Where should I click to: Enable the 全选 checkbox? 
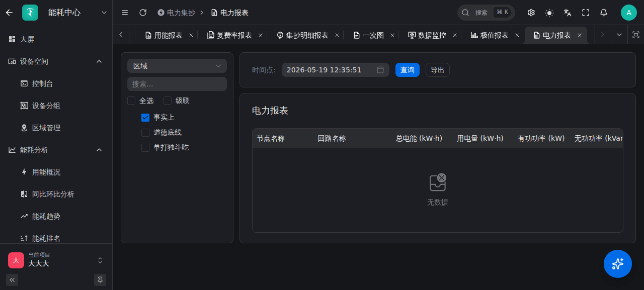coord(131,101)
